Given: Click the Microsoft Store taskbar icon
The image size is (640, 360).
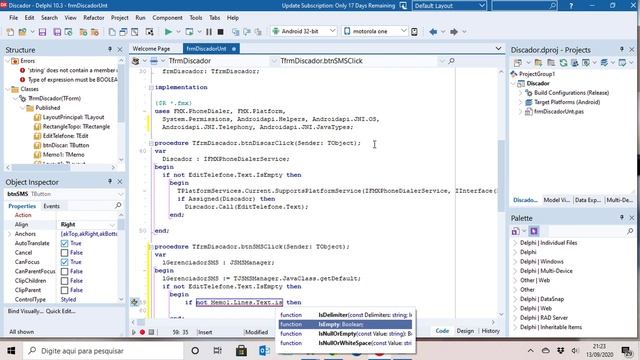Looking at the screenshot, I should 241,351.
